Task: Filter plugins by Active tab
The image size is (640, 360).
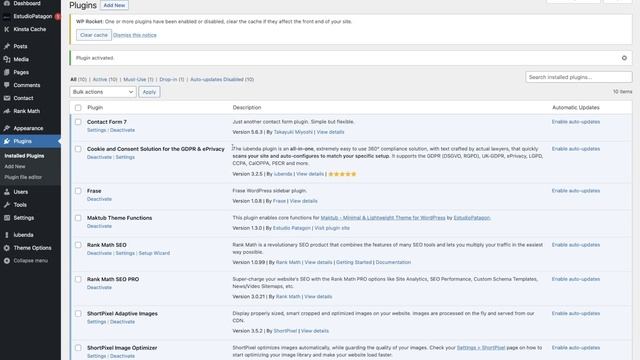Action: [x=105, y=80]
